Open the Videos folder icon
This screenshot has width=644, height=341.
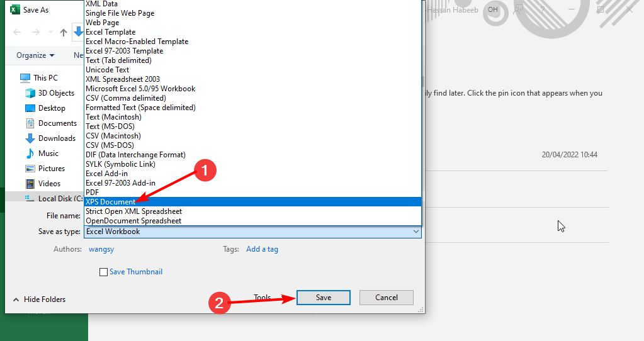point(30,184)
